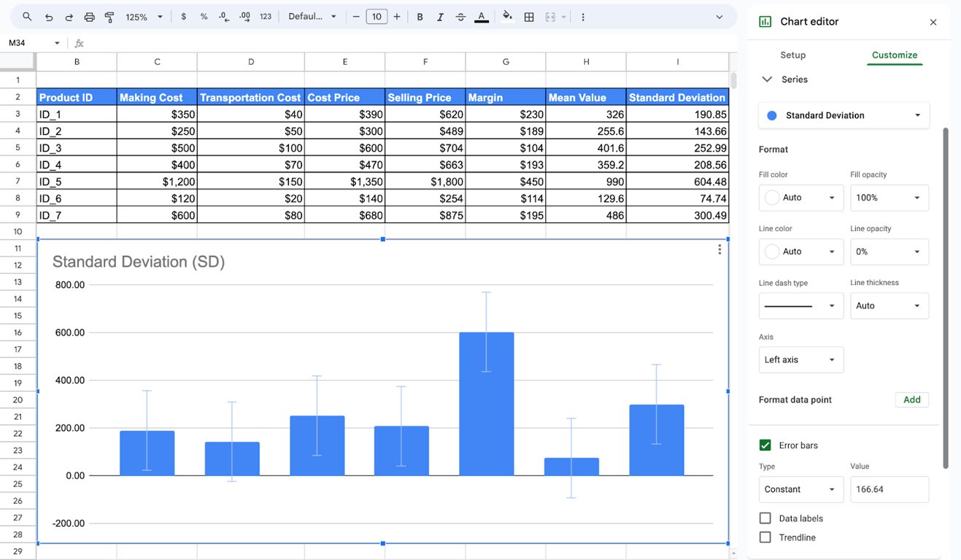The height and width of the screenshot is (560, 961).
Task: Collapse the toolbar with the chevron
Action: tap(719, 17)
